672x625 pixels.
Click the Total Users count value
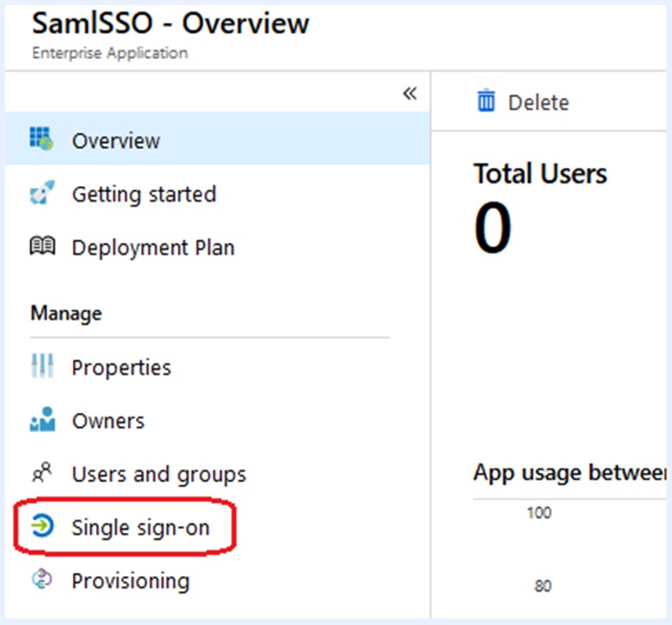[493, 229]
